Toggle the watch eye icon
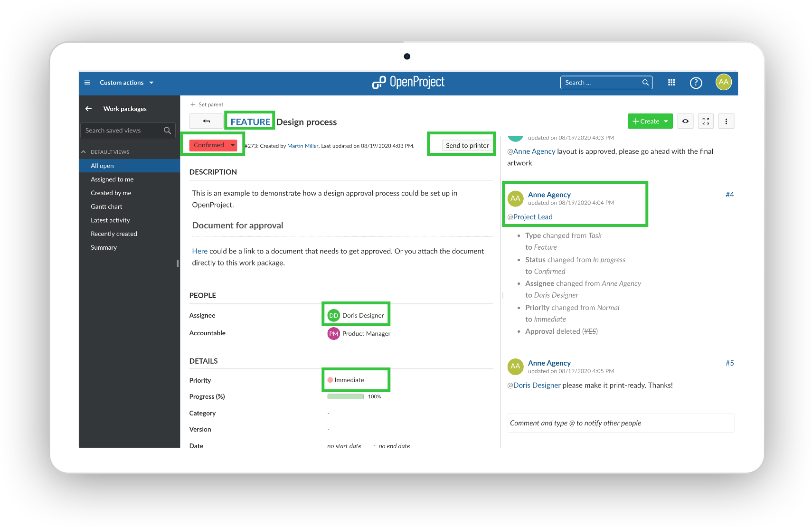812x527 pixels. point(685,122)
